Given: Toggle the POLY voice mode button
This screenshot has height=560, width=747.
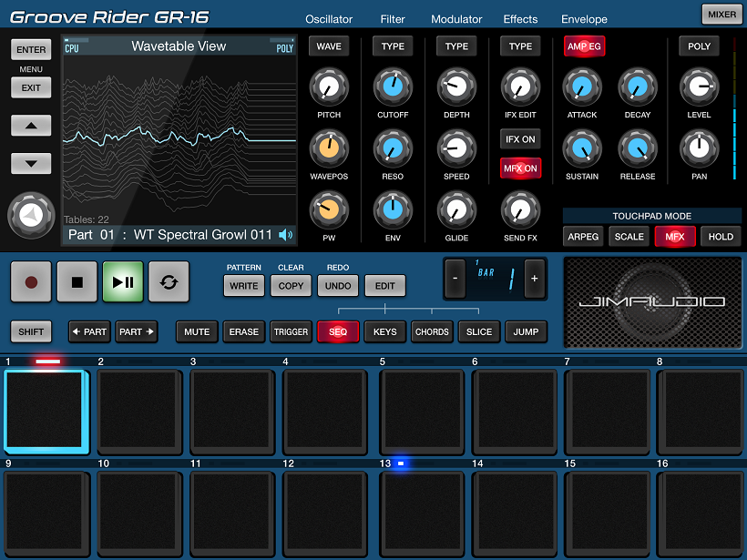Looking at the screenshot, I should (699, 46).
